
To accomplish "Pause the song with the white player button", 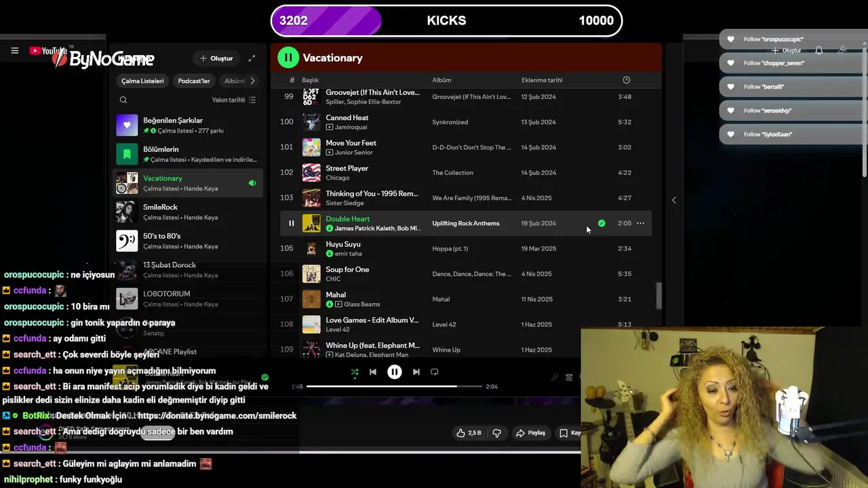I will pyautogui.click(x=395, y=371).
